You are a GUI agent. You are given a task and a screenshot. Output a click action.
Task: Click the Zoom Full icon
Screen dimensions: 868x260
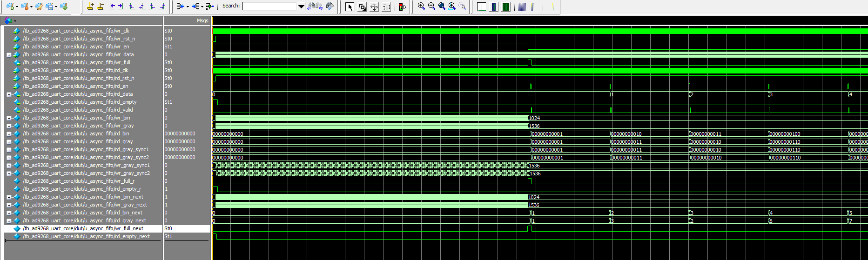(442, 6)
